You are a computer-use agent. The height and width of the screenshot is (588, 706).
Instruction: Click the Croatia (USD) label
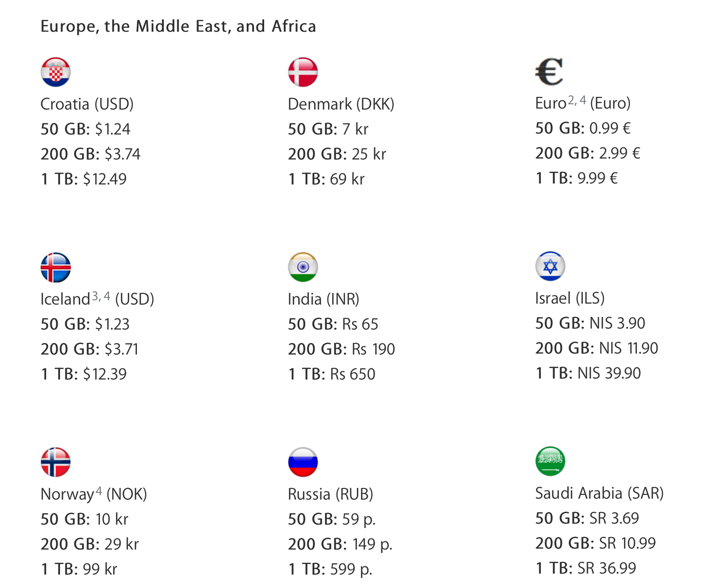point(87,104)
